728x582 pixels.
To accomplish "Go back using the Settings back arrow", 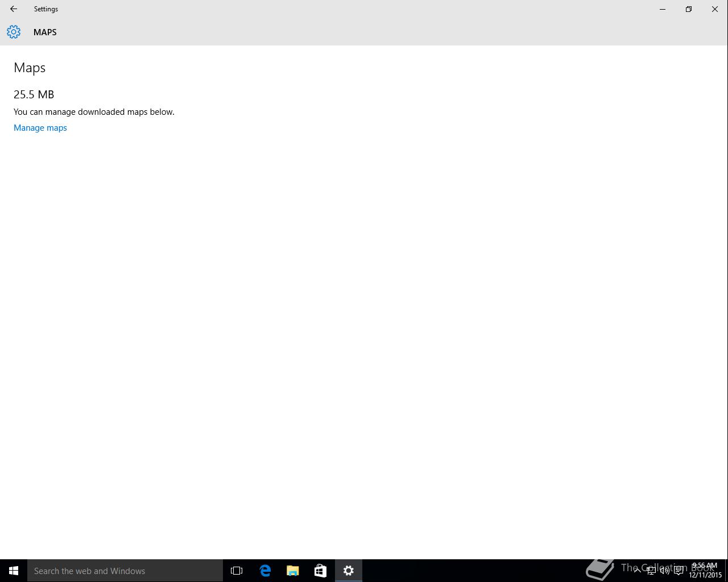I will (14, 9).
